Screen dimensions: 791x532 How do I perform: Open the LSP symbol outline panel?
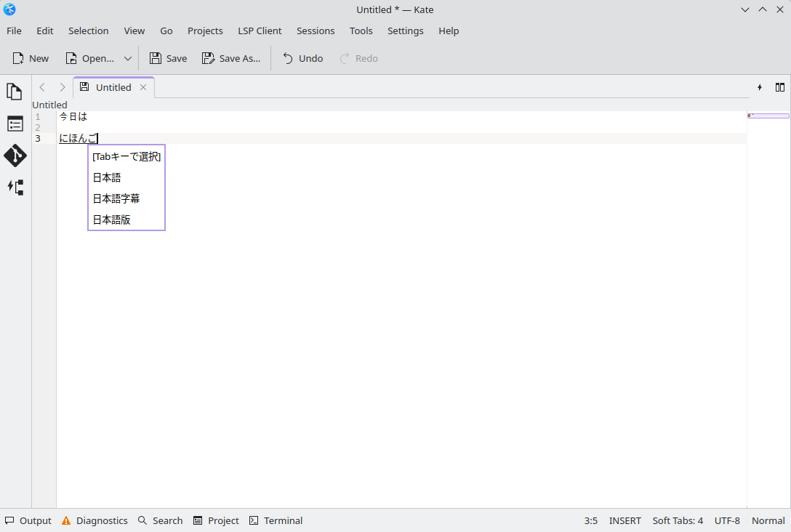(x=15, y=187)
